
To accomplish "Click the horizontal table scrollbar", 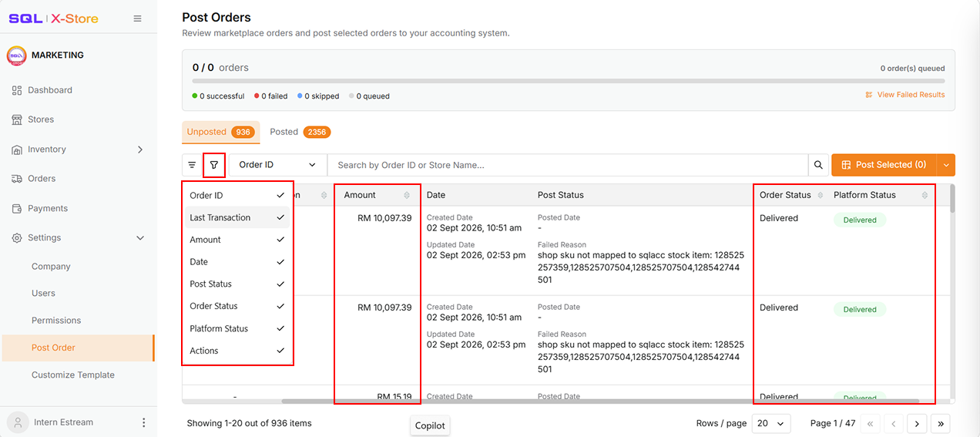I will 600,402.
